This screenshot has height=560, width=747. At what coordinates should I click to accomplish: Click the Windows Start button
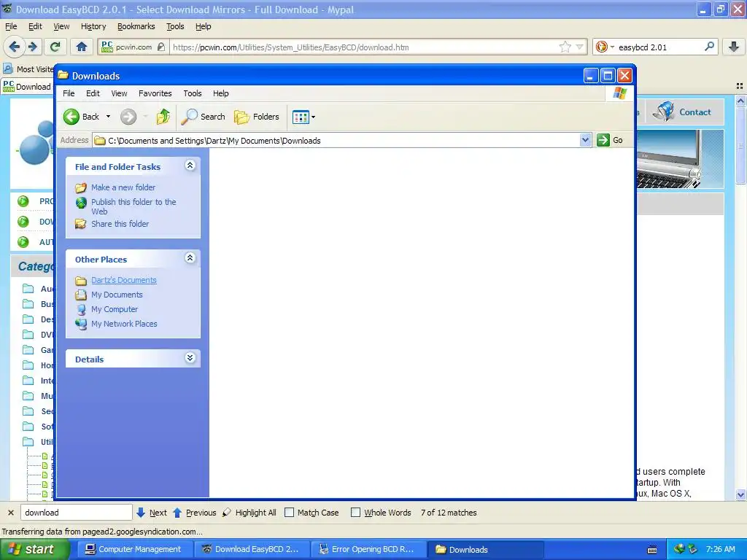point(35,549)
